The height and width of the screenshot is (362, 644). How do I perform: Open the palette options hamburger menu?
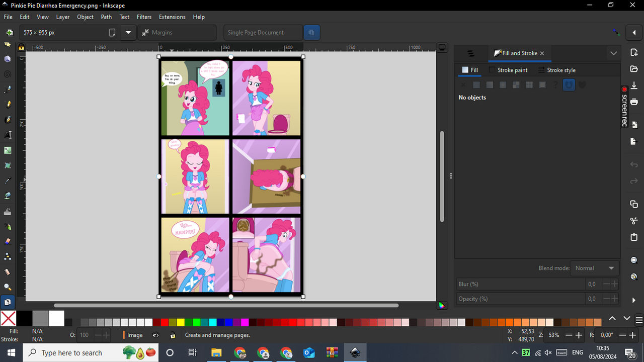(639, 320)
